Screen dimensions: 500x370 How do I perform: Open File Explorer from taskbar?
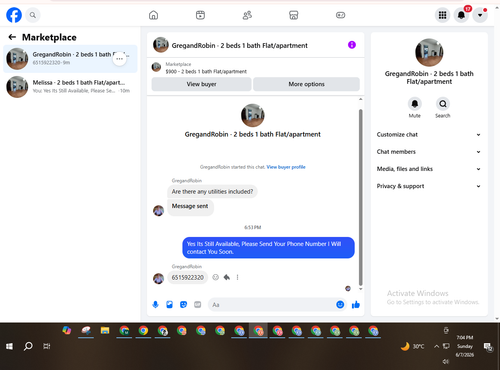click(105, 331)
